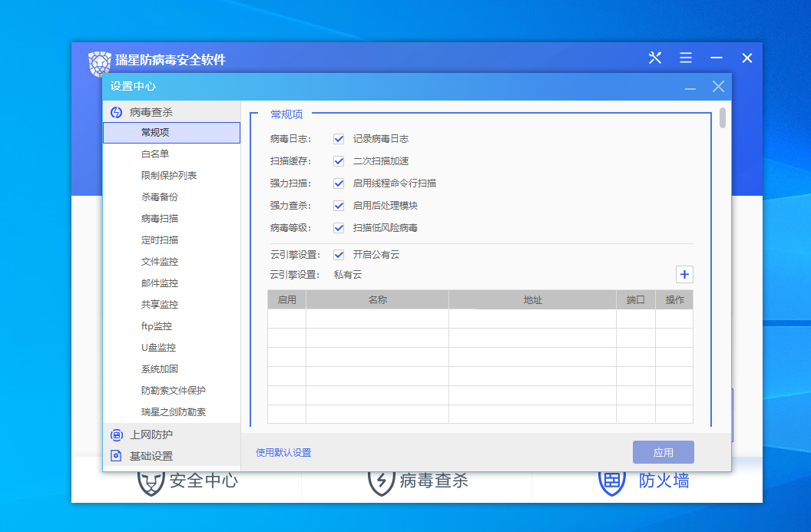Click the settings panel vertical scrollbar
The image size is (811, 532).
tap(723, 118)
